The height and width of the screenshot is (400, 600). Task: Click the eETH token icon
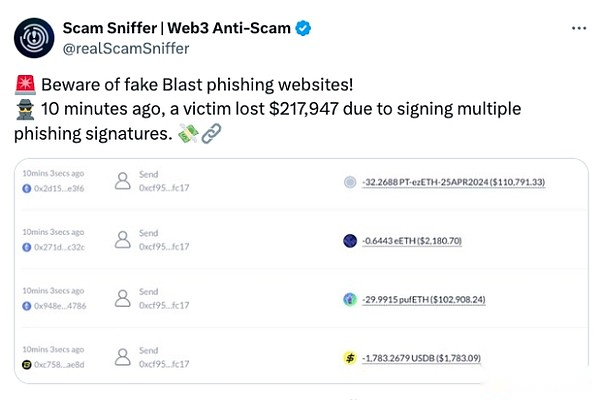[349, 240]
